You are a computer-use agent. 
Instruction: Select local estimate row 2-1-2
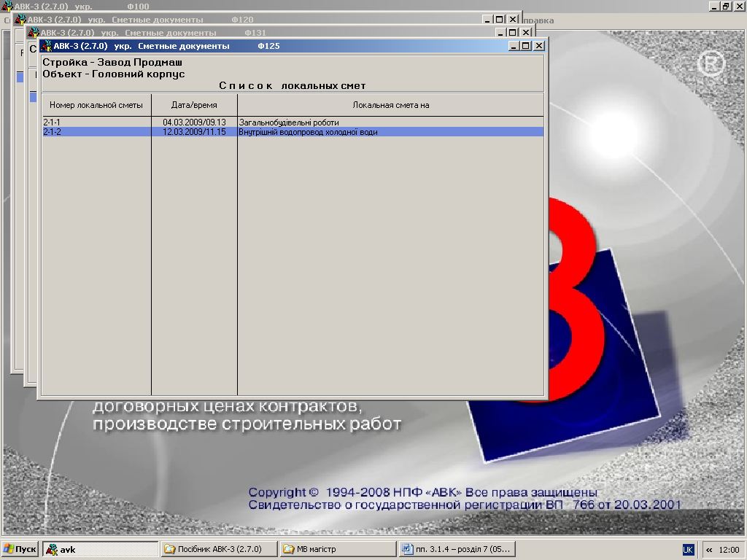click(x=293, y=132)
